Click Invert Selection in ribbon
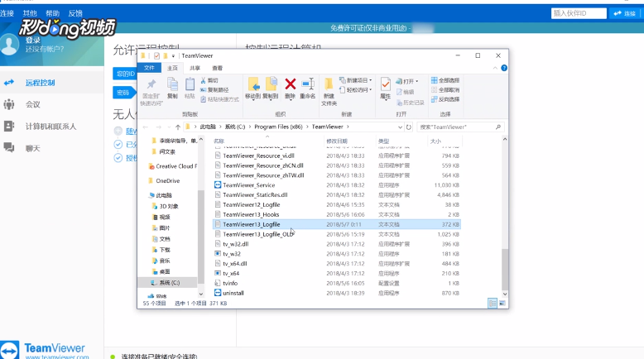 coord(445,99)
